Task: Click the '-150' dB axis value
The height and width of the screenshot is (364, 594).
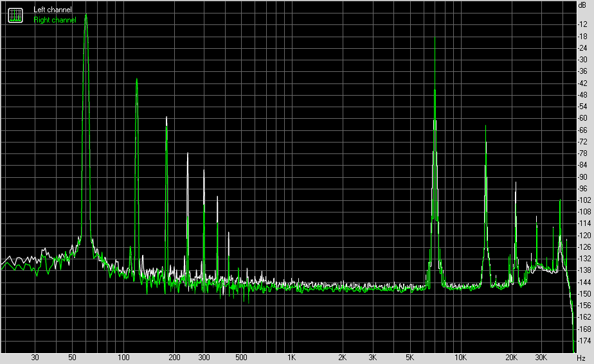Action: (x=584, y=294)
